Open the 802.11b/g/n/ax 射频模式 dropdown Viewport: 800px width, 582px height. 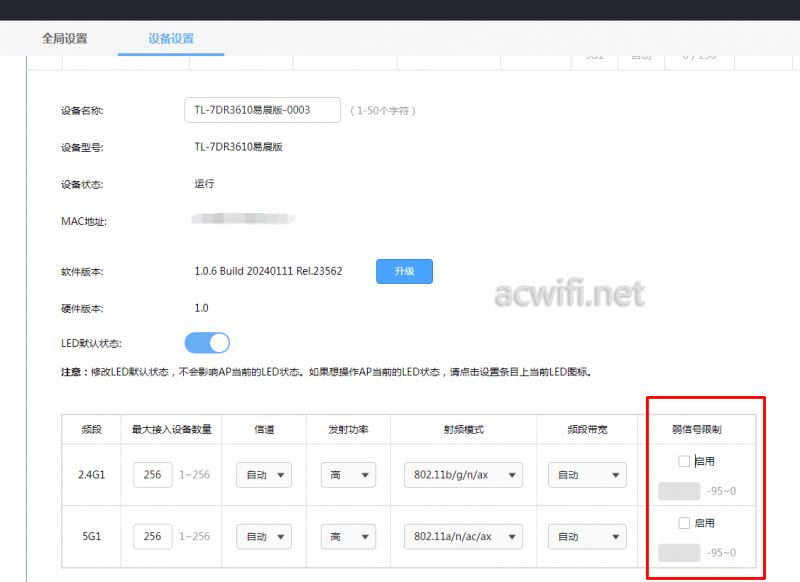(x=463, y=475)
